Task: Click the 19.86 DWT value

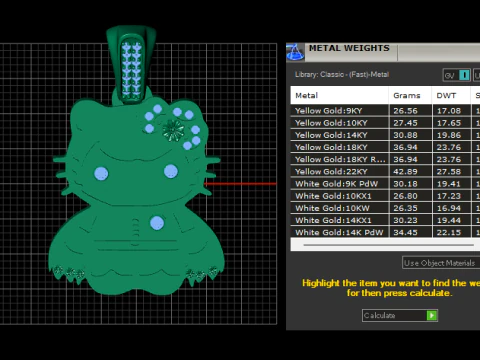Action: coord(449,135)
